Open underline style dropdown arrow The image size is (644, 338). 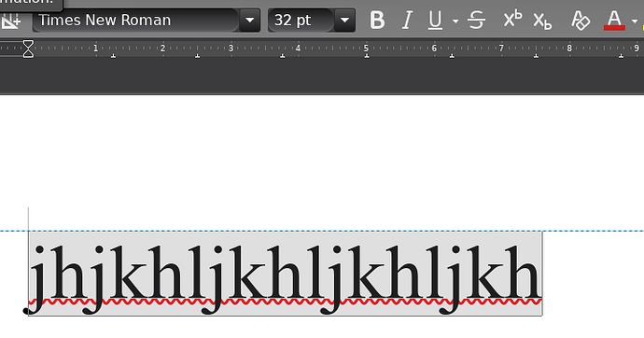pyautogui.click(x=455, y=21)
